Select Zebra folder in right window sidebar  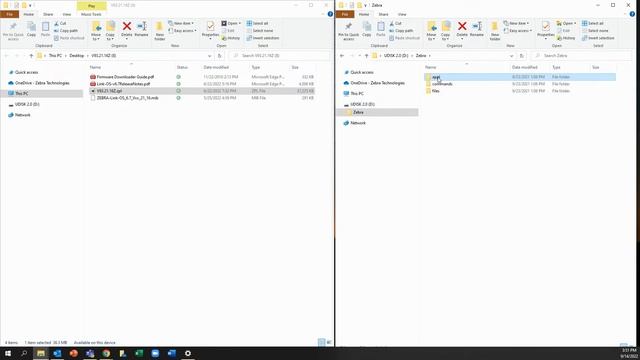point(358,112)
